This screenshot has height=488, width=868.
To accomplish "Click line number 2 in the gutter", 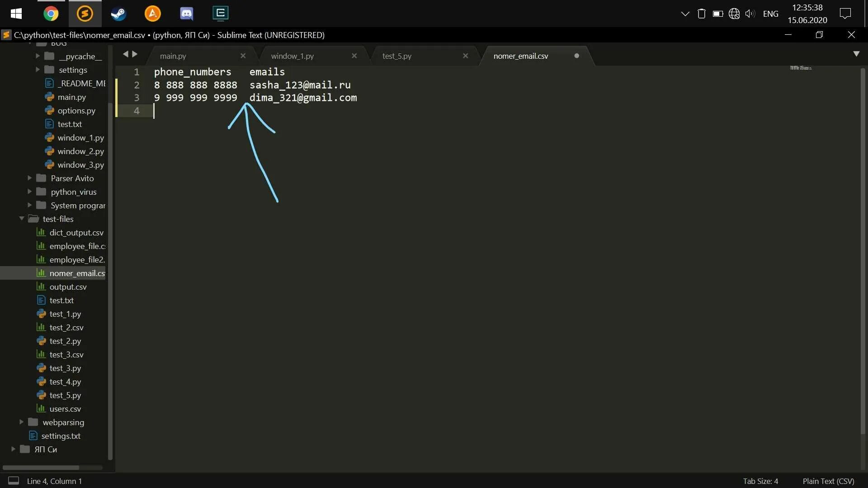I will pos(137,85).
